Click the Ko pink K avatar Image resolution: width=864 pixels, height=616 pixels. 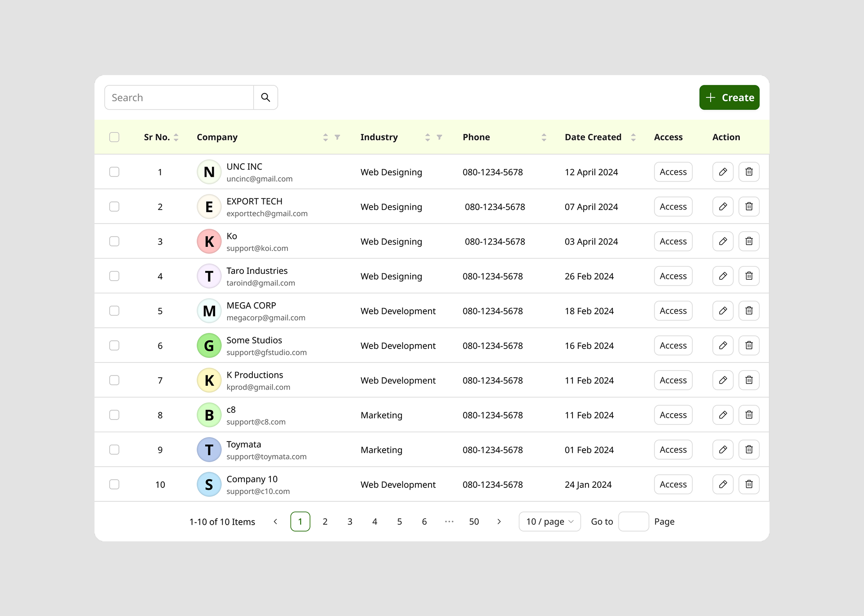click(209, 241)
